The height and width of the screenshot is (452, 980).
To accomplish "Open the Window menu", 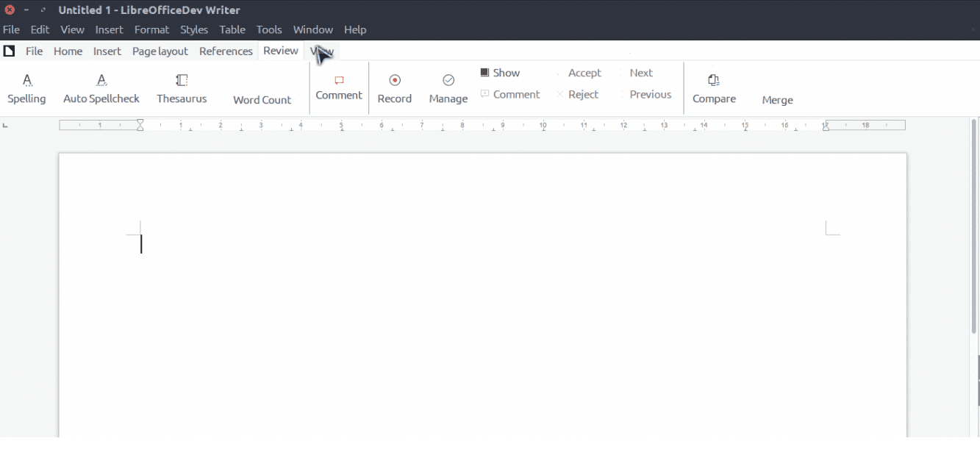I will pos(313,29).
